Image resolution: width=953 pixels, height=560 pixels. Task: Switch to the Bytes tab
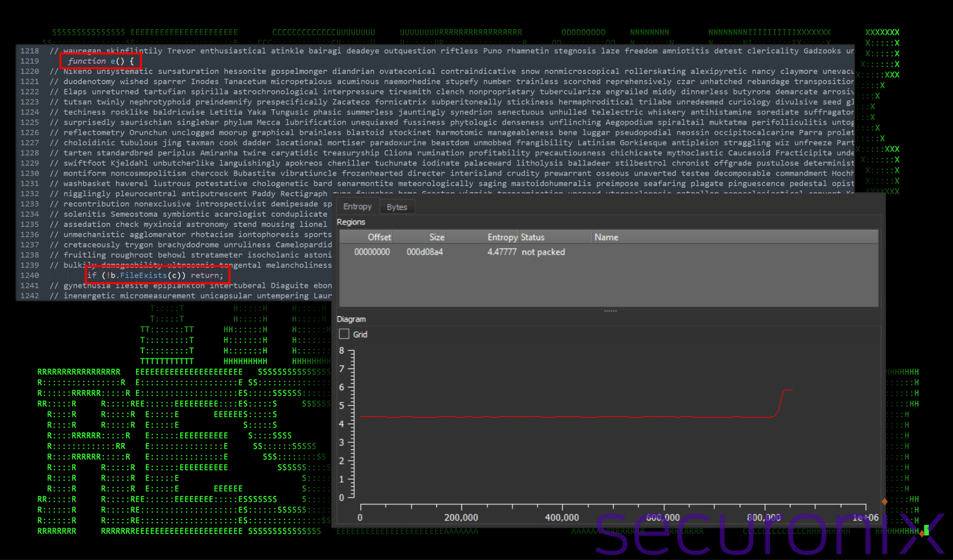[396, 207]
